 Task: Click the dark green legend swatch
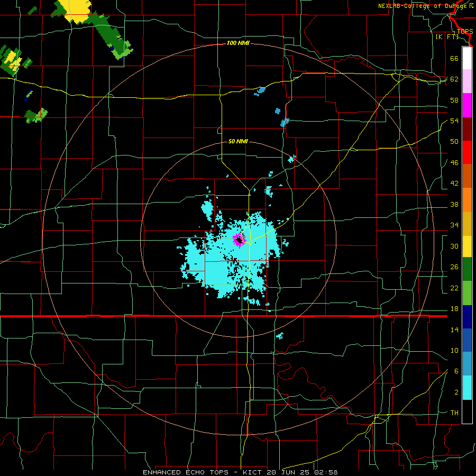[467, 269]
